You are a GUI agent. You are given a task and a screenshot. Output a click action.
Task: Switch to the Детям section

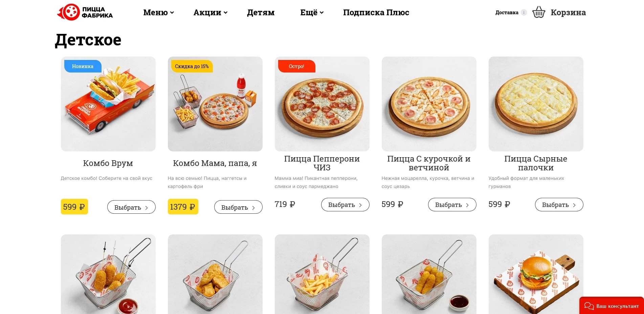tap(261, 13)
